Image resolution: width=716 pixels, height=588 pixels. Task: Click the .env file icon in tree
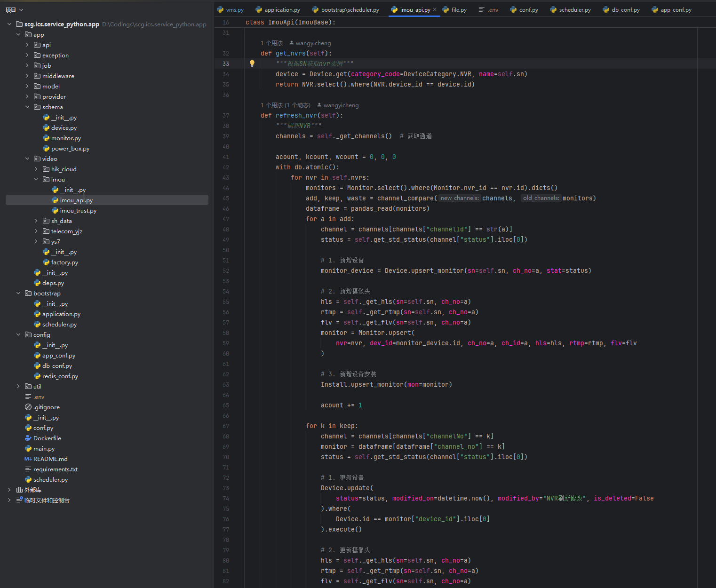[28, 397]
